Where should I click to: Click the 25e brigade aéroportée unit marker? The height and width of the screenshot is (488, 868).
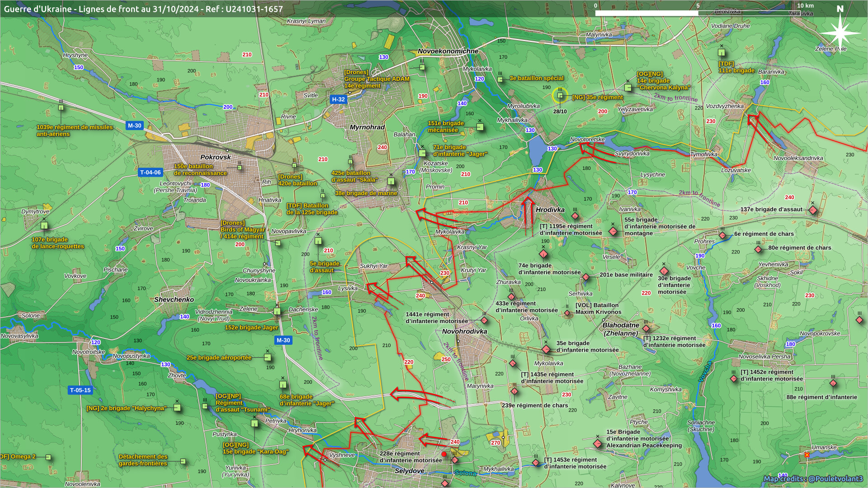click(267, 357)
